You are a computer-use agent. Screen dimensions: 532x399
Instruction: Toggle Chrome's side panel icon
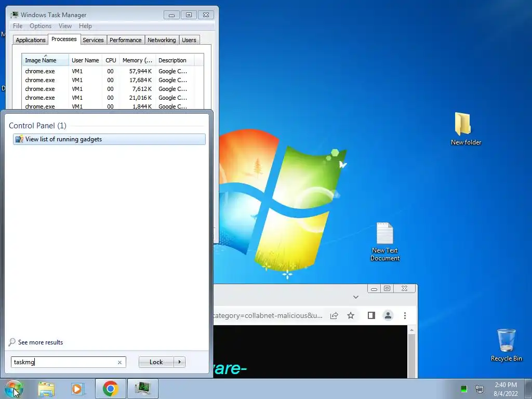click(371, 315)
